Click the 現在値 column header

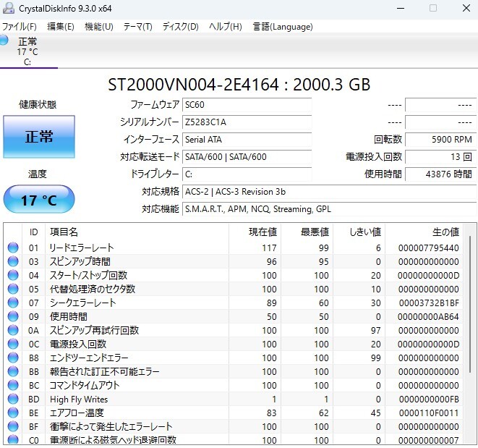coord(255,232)
